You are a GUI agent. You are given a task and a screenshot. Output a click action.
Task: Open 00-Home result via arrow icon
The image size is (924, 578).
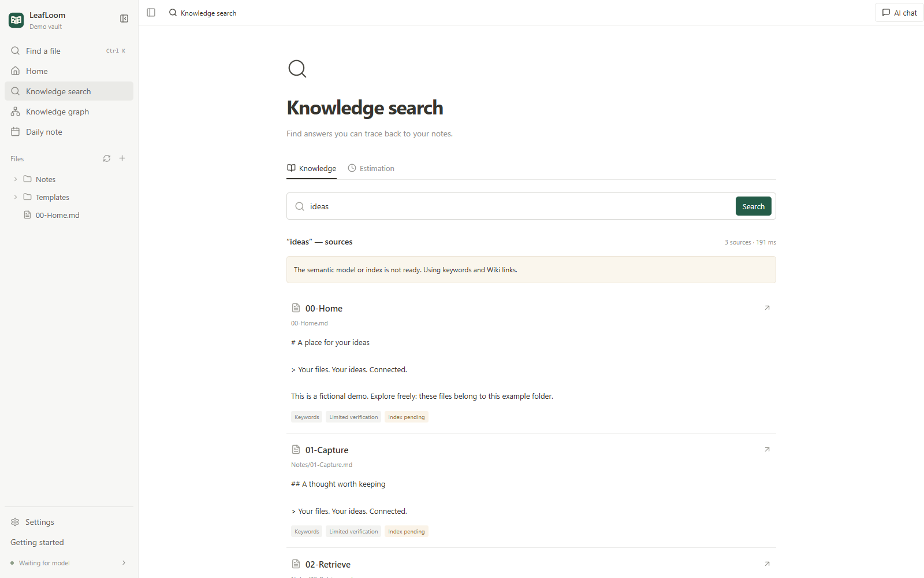[767, 307]
